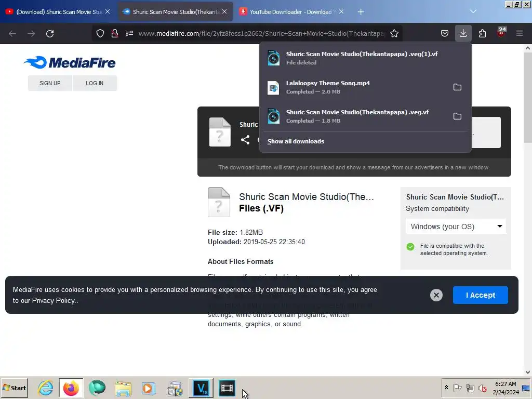Click the share icon in download box
This screenshot has height=399, width=532.
[245, 140]
